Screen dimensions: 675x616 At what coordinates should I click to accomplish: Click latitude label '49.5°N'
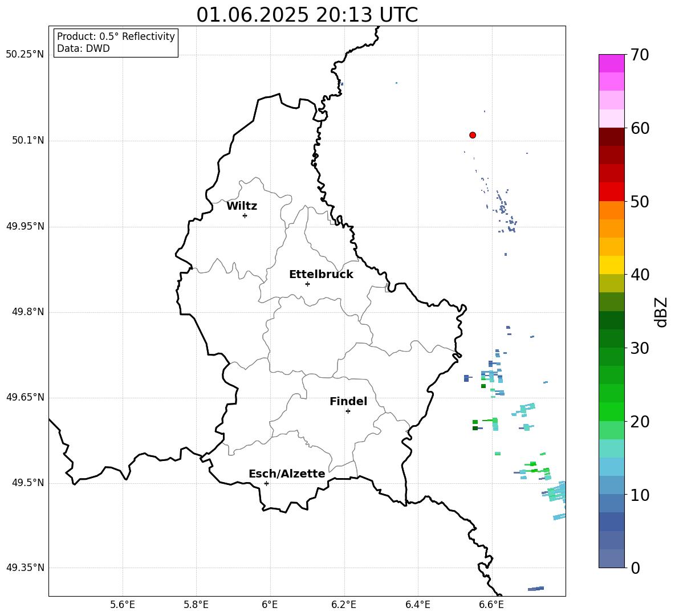click(x=28, y=482)
